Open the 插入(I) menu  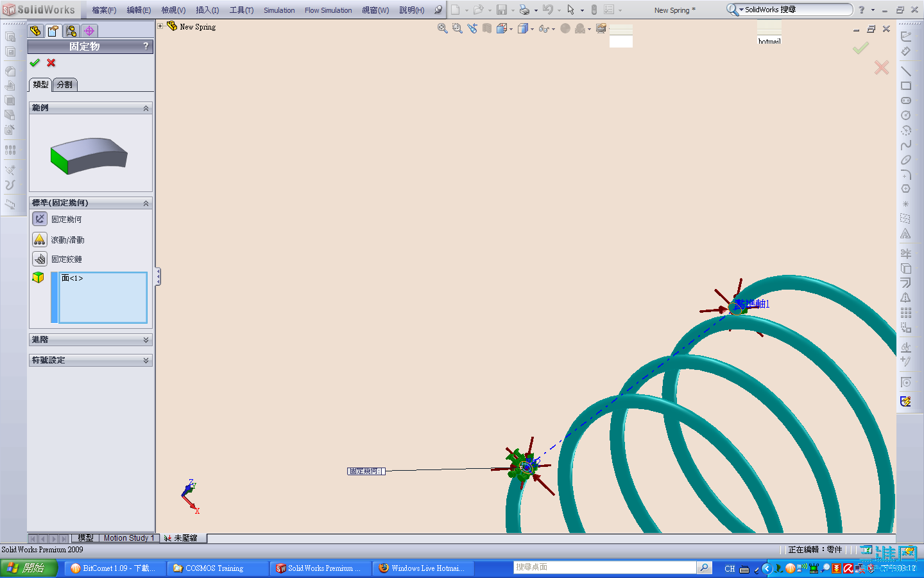(207, 10)
